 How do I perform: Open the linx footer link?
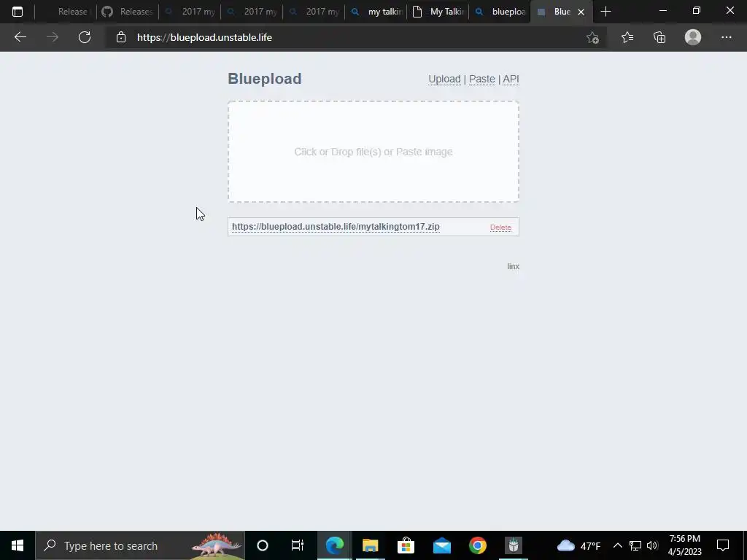(513, 266)
